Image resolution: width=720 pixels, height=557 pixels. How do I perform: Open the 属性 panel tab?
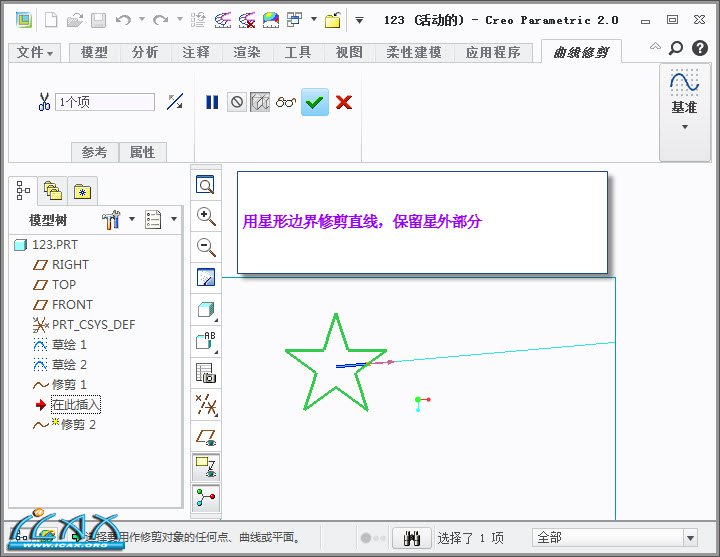click(x=142, y=152)
